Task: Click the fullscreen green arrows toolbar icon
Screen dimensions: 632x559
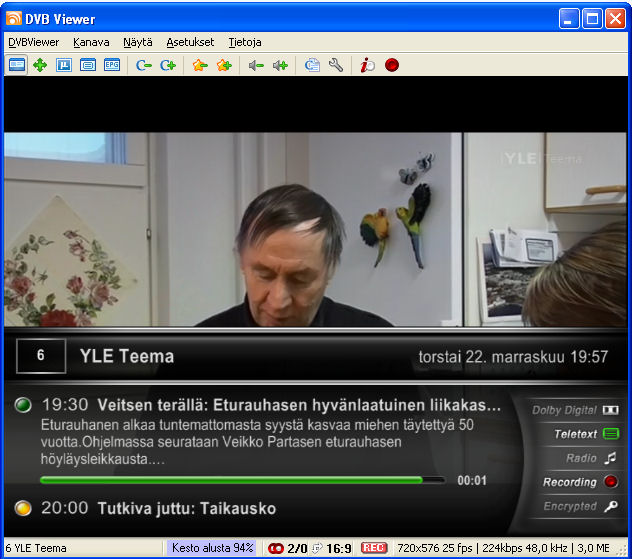Action: (40, 65)
